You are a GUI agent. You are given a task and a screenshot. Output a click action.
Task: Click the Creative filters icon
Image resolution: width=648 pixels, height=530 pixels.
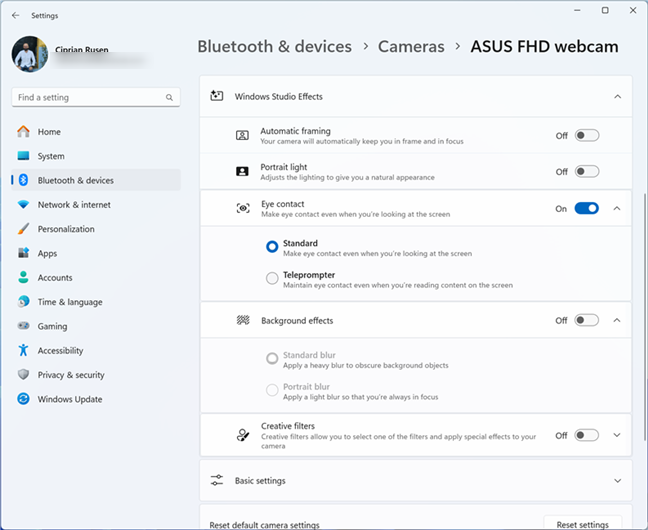tap(243, 435)
